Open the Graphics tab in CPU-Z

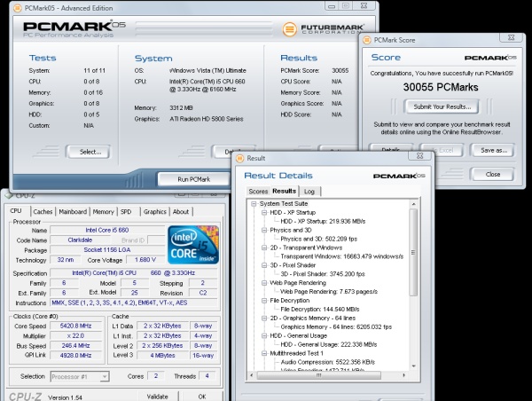pyautogui.click(x=154, y=211)
